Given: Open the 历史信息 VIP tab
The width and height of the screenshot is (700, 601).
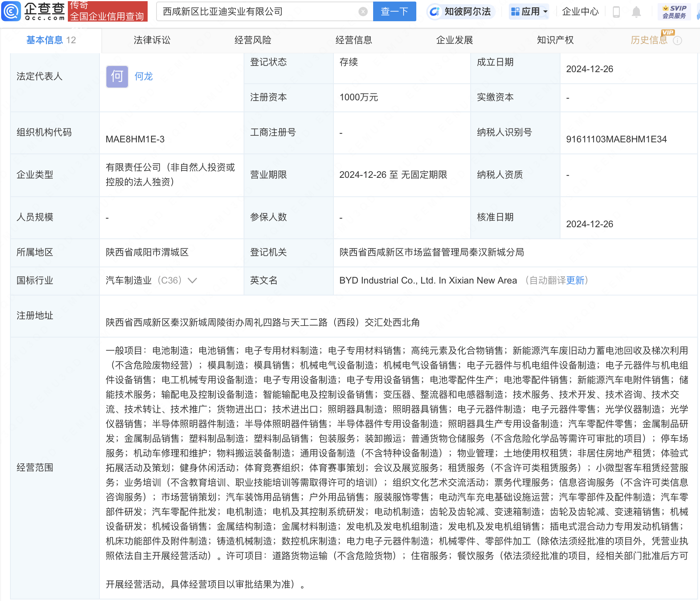Looking at the screenshot, I should (649, 40).
